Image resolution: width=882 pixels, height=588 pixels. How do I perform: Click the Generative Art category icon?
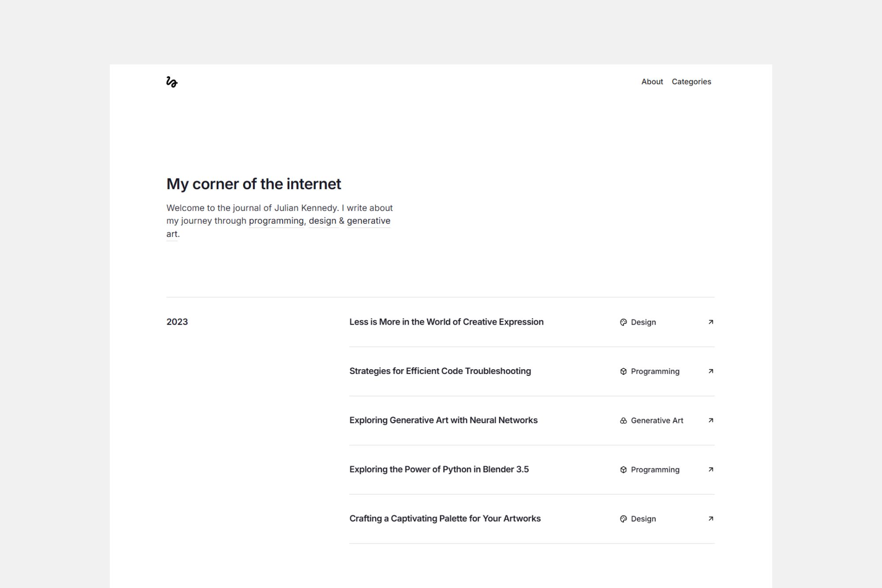(623, 421)
